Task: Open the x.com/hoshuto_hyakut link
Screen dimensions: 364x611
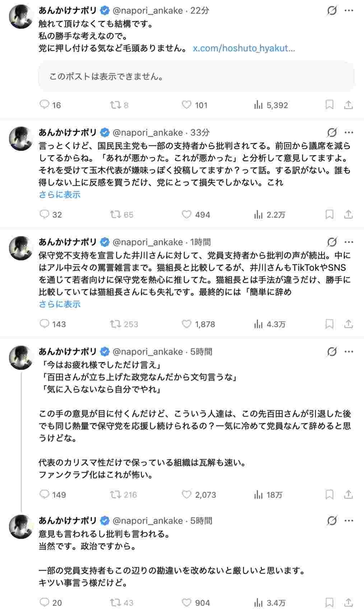Action: 244,48
